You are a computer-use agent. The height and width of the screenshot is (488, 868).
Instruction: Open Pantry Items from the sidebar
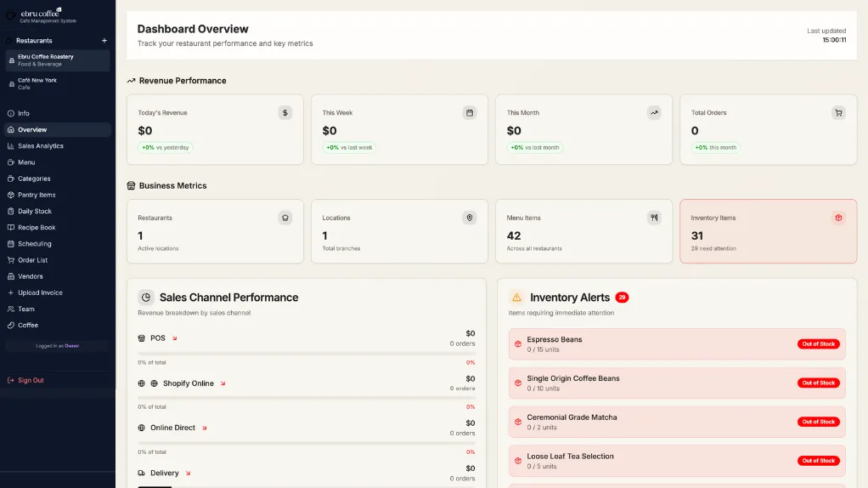pyautogui.click(x=37, y=195)
